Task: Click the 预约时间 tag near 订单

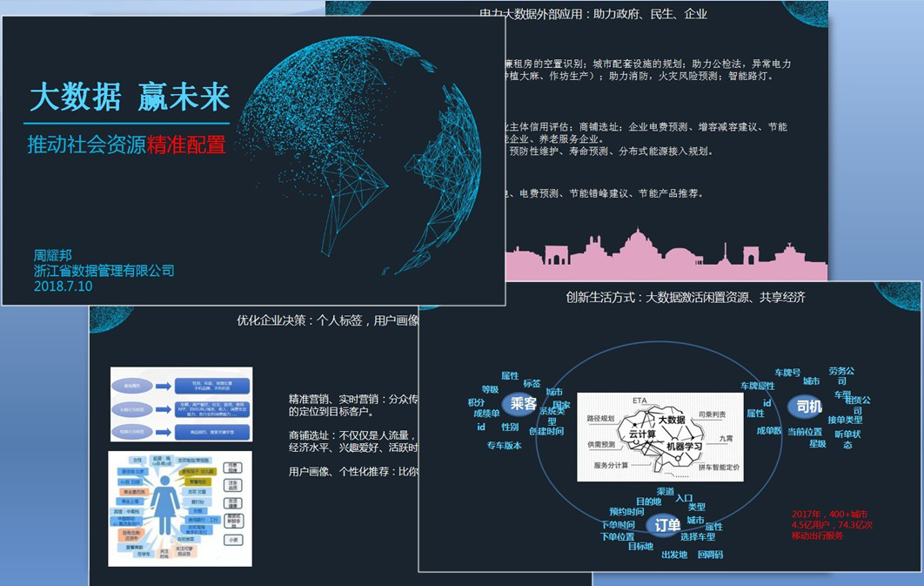Action: (626, 512)
